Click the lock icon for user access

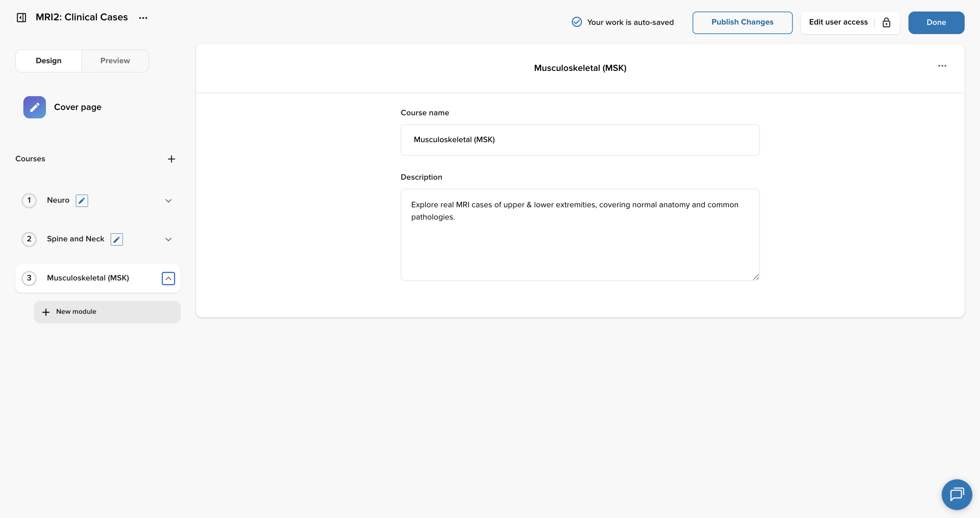(x=886, y=23)
